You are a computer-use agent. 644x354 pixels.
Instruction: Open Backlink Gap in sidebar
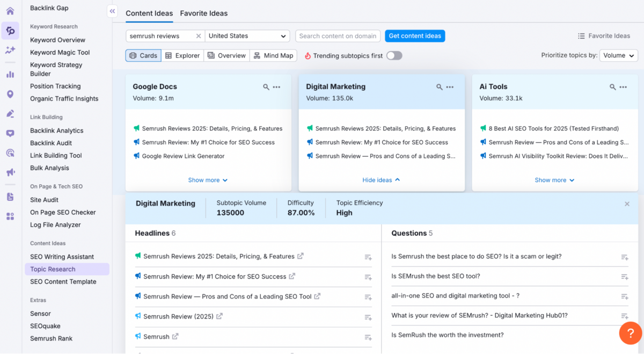[x=49, y=8]
